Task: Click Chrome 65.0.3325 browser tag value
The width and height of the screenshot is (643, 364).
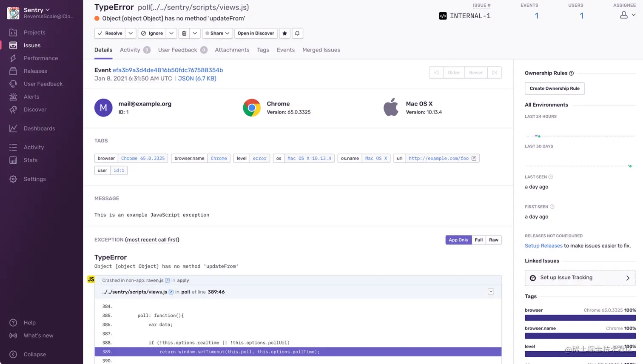Action: pyautogui.click(x=143, y=158)
